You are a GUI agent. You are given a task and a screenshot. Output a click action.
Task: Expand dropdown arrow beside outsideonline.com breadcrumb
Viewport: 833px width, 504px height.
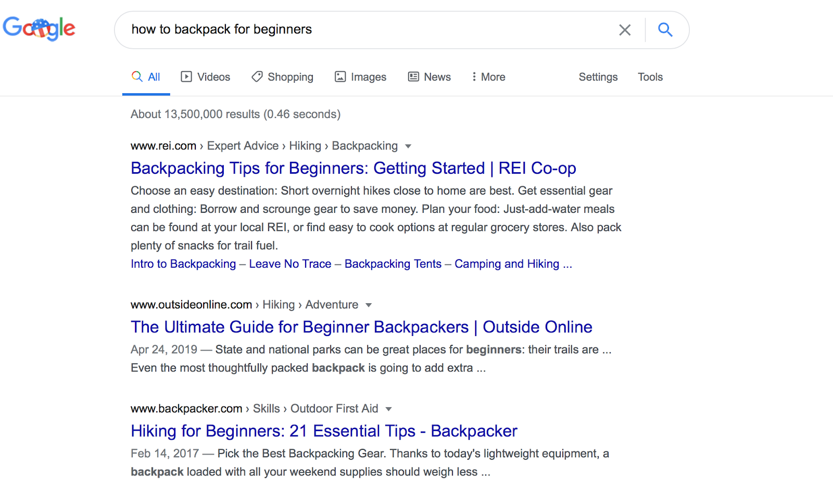tap(369, 305)
